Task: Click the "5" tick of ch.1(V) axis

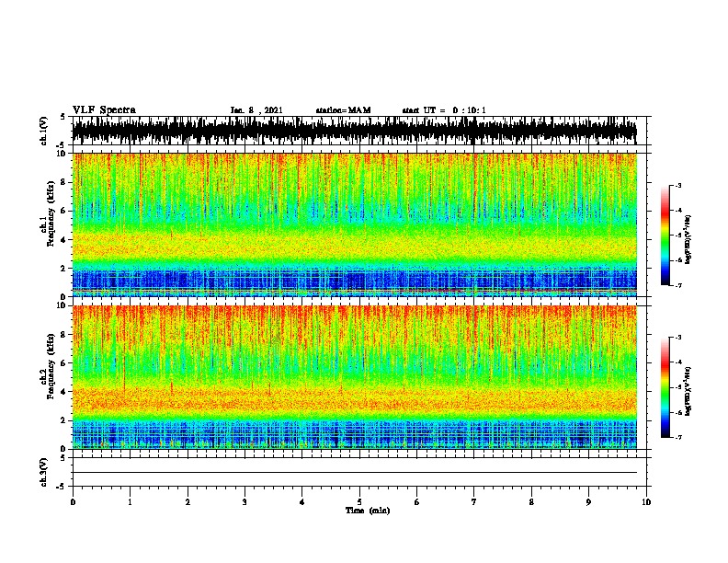Action: (x=63, y=117)
